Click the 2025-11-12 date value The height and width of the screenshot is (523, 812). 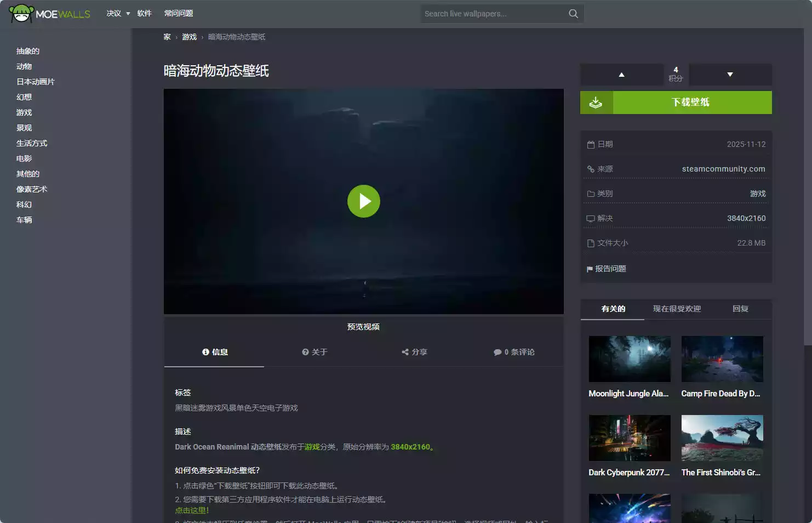746,144
